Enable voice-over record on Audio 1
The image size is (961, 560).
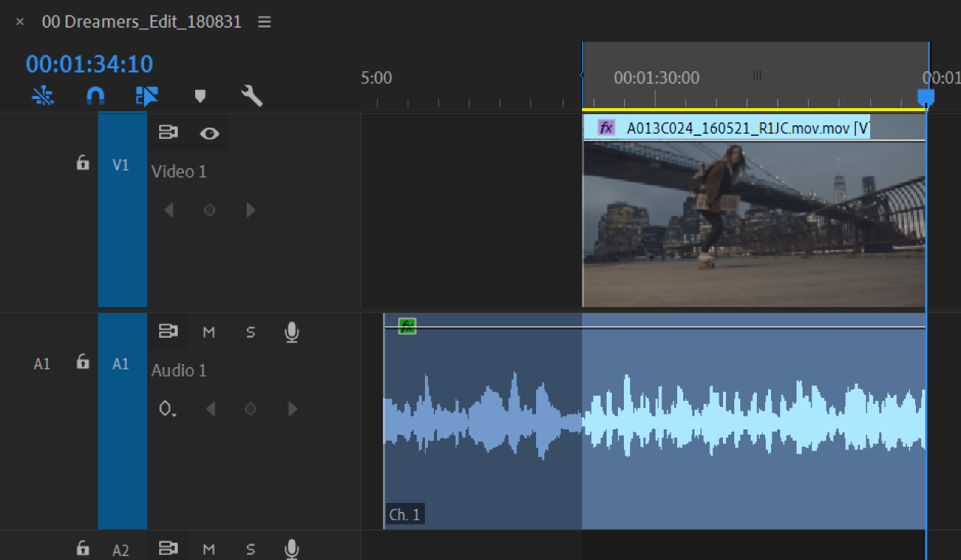click(x=292, y=332)
